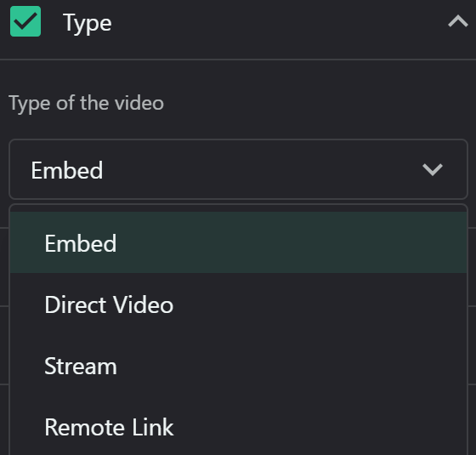Collapse the Type section using the up chevron
Viewport: 476px width, 455px height.
[458, 21]
